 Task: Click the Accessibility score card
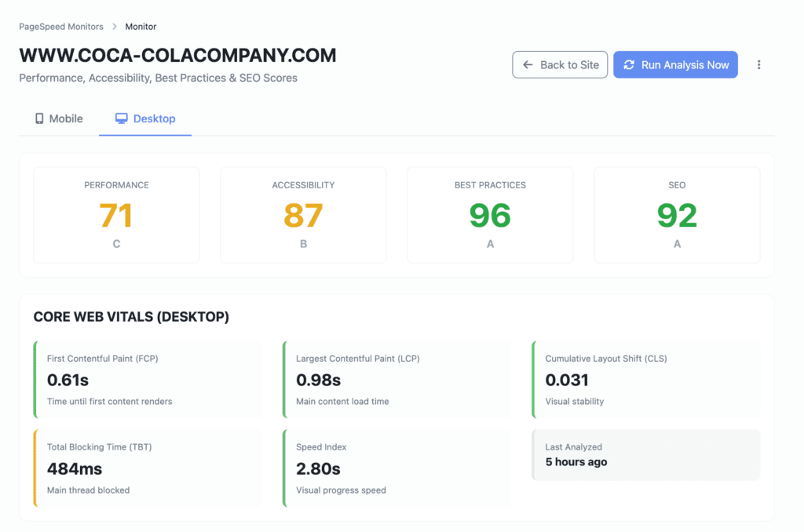click(x=303, y=214)
